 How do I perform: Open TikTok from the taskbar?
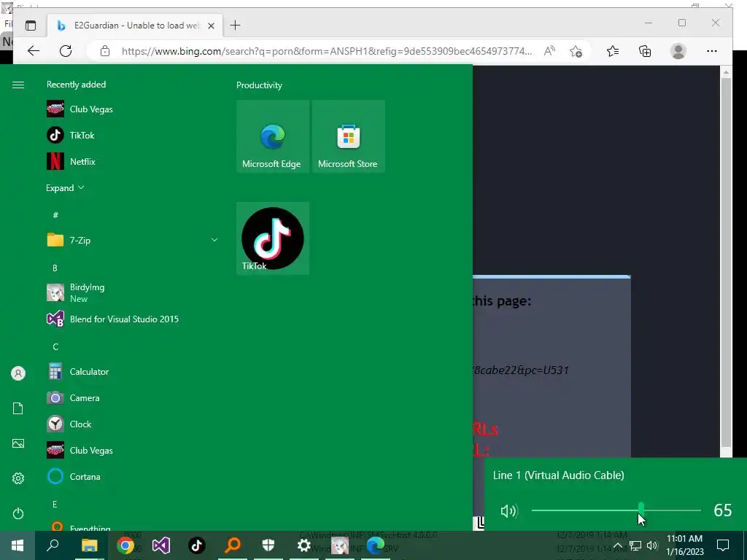click(197, 545)
